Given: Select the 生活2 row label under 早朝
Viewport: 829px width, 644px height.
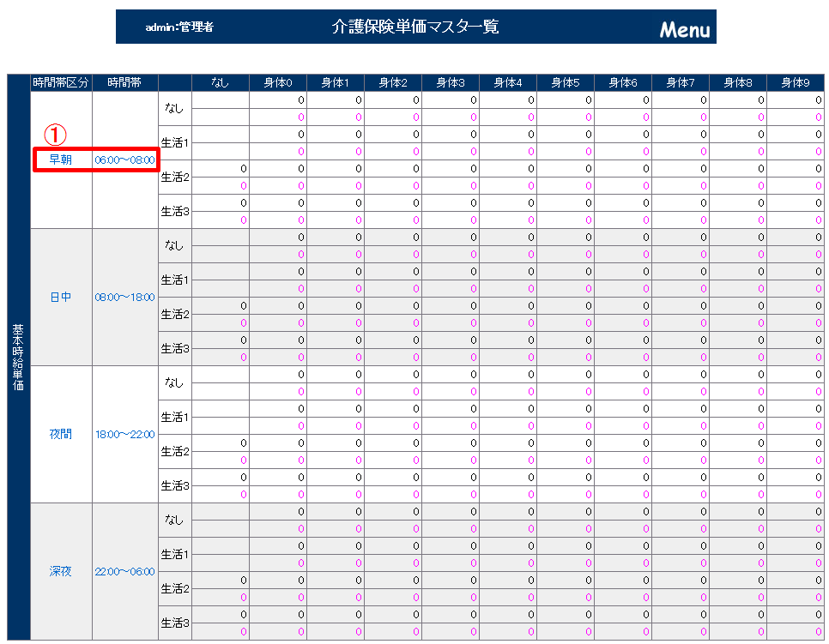Looking at the screenshot, I should [175, 177].
